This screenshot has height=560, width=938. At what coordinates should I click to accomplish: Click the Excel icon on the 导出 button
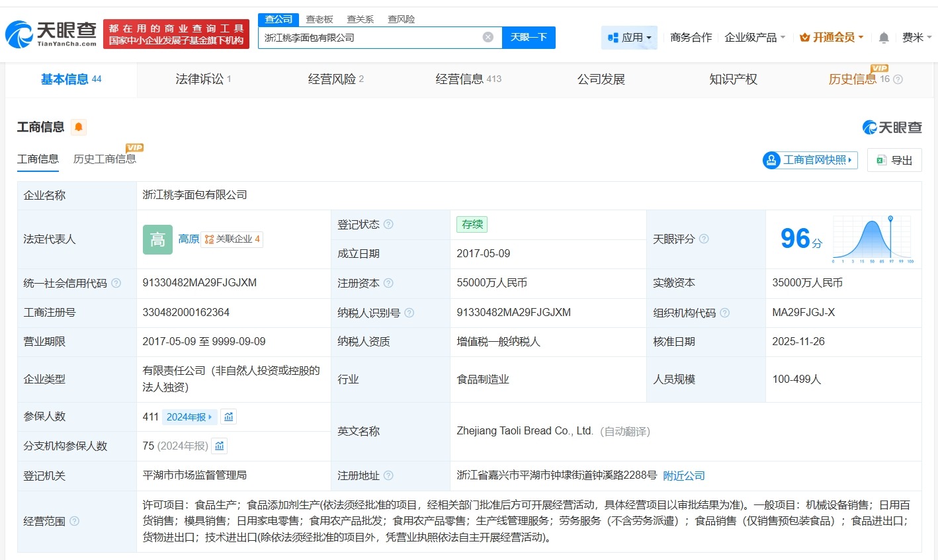tap(880, 160)
